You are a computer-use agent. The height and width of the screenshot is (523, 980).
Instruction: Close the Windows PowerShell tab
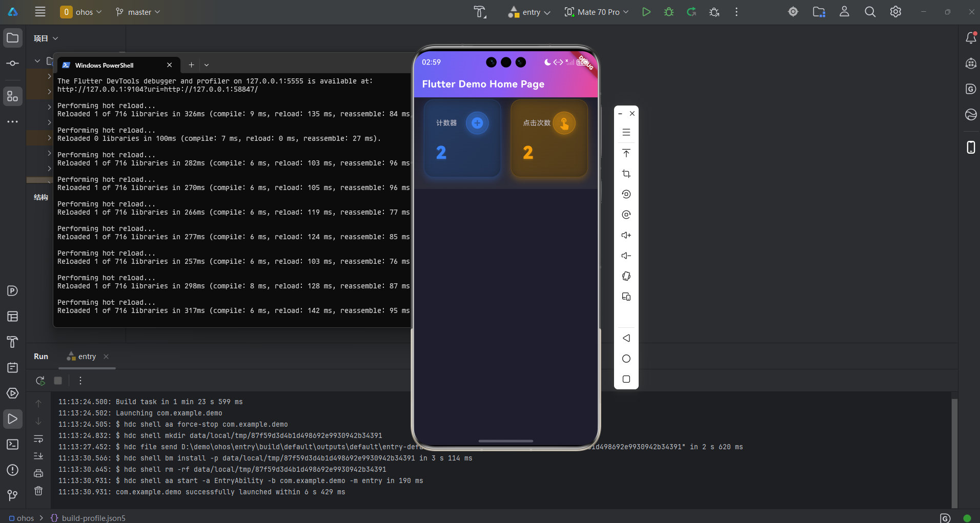170,65
